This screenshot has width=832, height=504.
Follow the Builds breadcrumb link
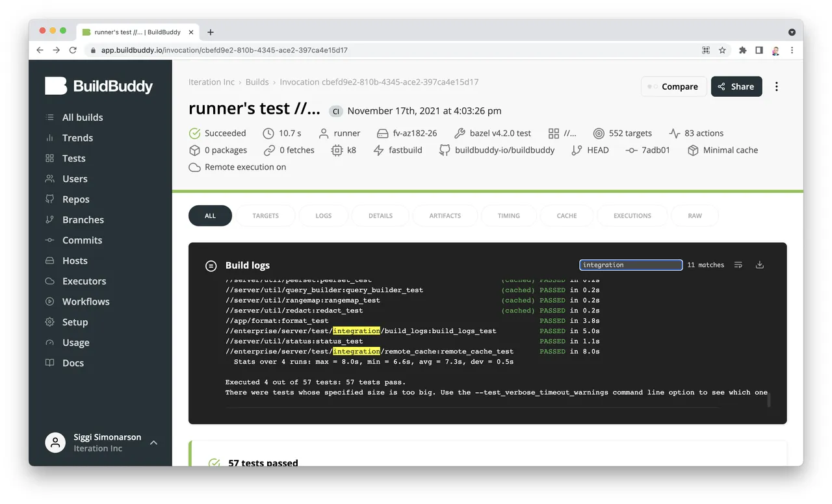click(x=257, y=82)
